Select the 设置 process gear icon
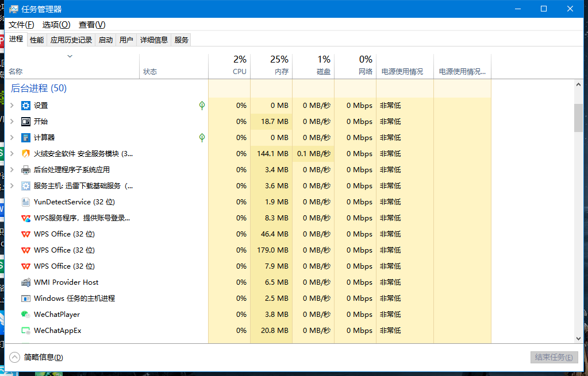588x376 pixels. (x=25, y=105)
